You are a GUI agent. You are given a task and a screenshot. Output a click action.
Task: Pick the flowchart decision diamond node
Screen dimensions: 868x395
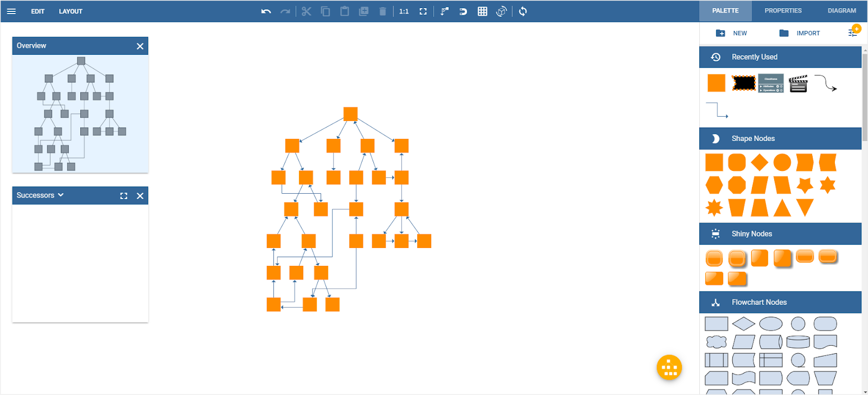(x=743, y=324)
